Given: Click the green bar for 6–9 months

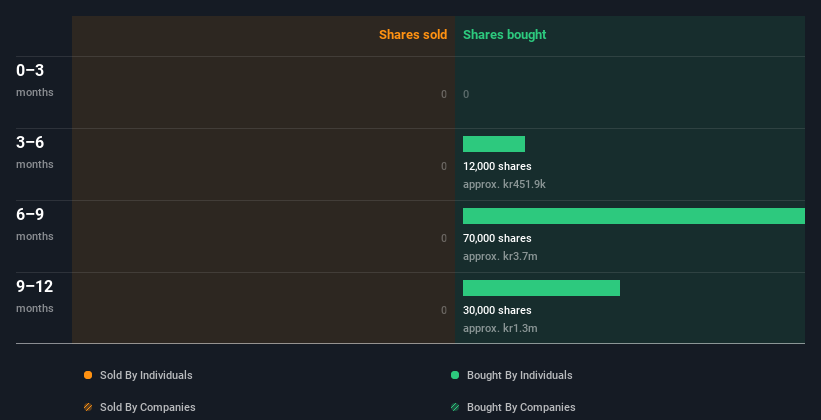Looking at the screenshot, I should (x=634, y=216).
